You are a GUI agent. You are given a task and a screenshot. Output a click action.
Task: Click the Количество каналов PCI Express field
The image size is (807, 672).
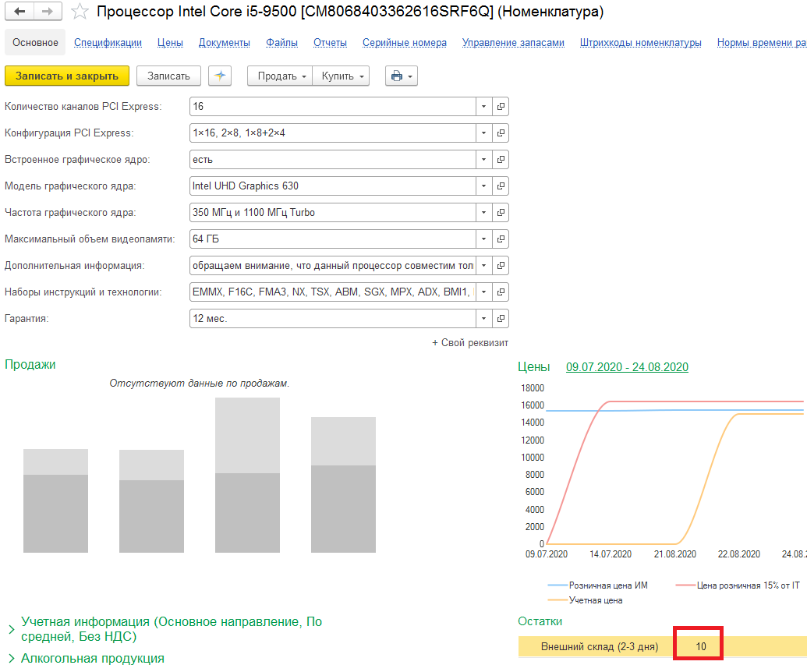tap(332, 107)
